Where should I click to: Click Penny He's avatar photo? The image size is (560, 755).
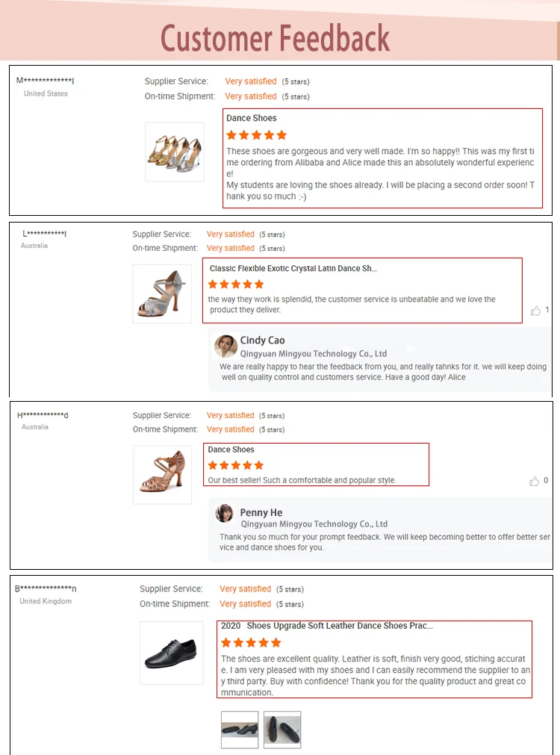click(x=225, y=514)
